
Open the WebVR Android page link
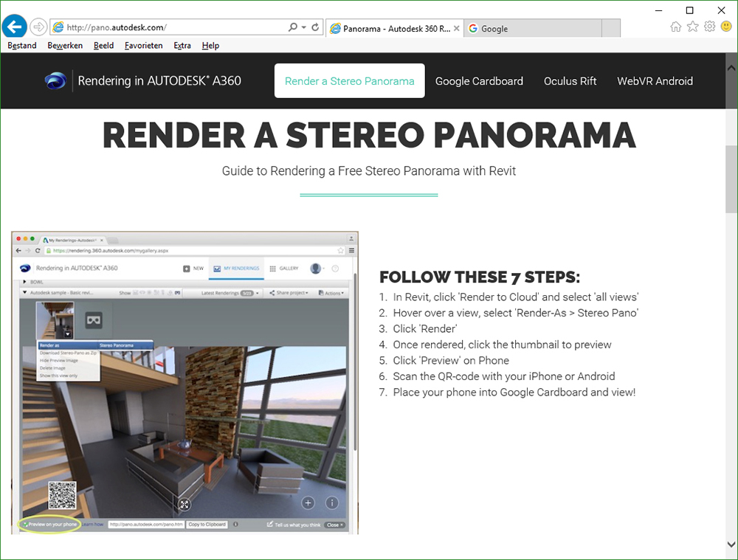coord(655,81)
